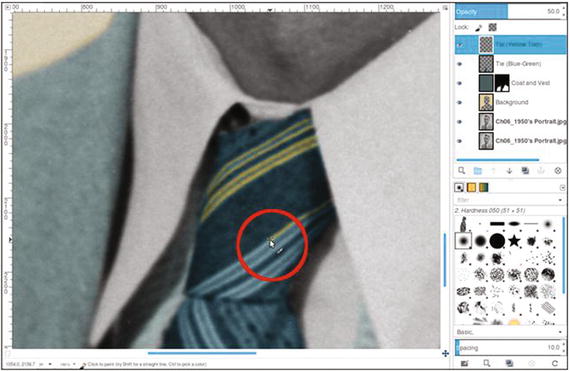Image resolution: width=570 pixels, height=371 pixels.
Task: Select the Hardness 050 brush
Action: point(463,241)
